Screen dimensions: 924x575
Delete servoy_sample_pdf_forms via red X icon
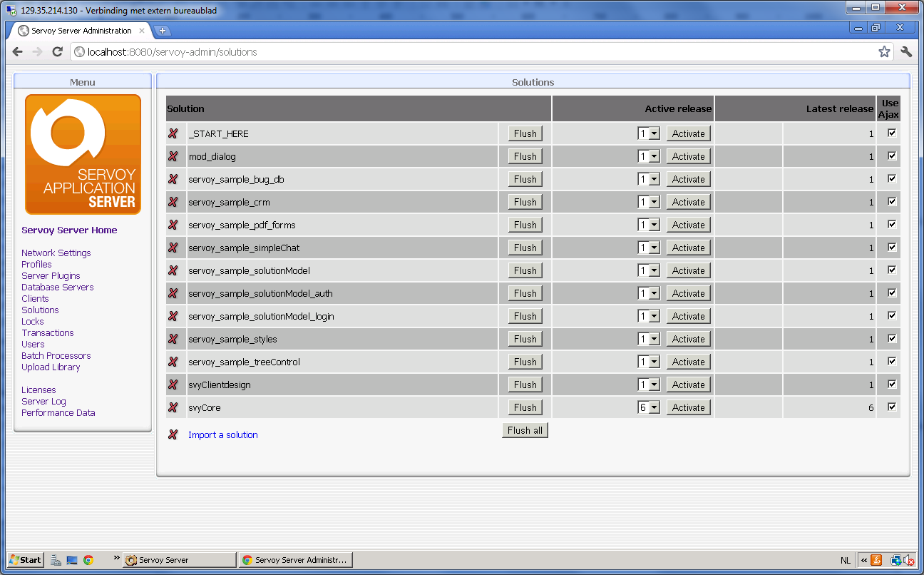click(173, 225)
